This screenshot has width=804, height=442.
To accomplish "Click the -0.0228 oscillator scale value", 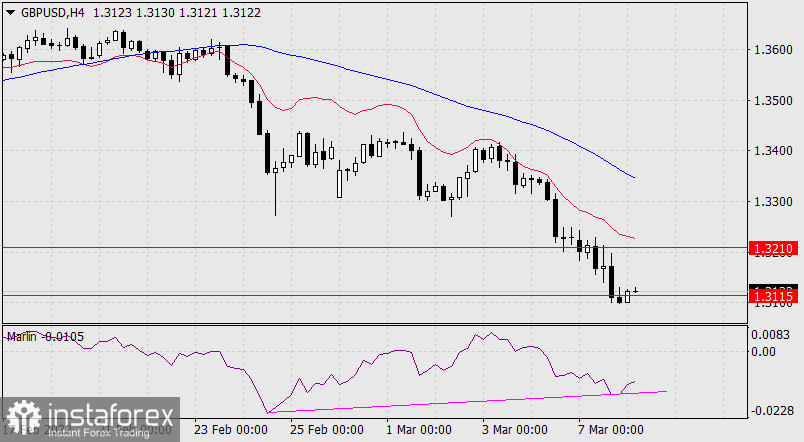I will pyautogui.click(x=772, y=411).
